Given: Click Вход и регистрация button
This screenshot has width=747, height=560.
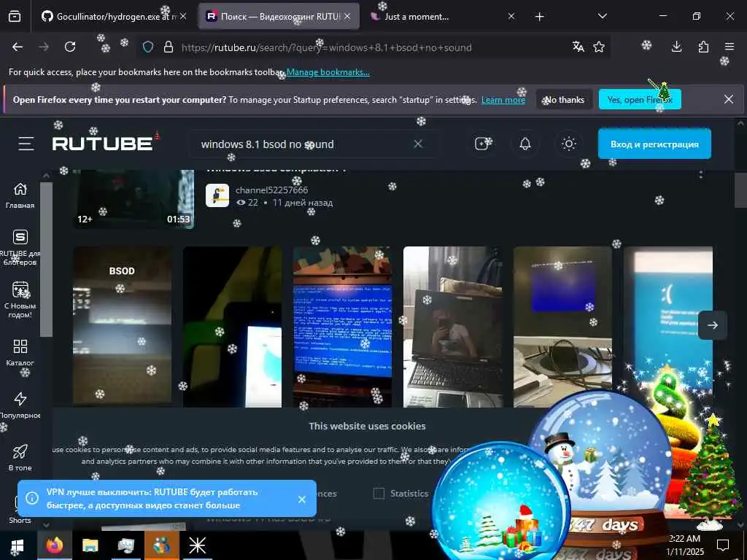Looking at the screenshot, I should 654,144.
